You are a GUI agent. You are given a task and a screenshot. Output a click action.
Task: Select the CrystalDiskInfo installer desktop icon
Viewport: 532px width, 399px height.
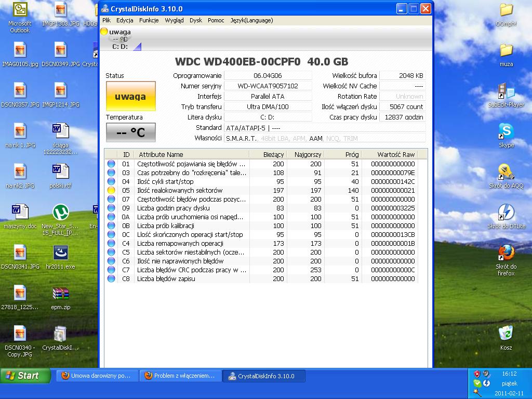point(60,338)
